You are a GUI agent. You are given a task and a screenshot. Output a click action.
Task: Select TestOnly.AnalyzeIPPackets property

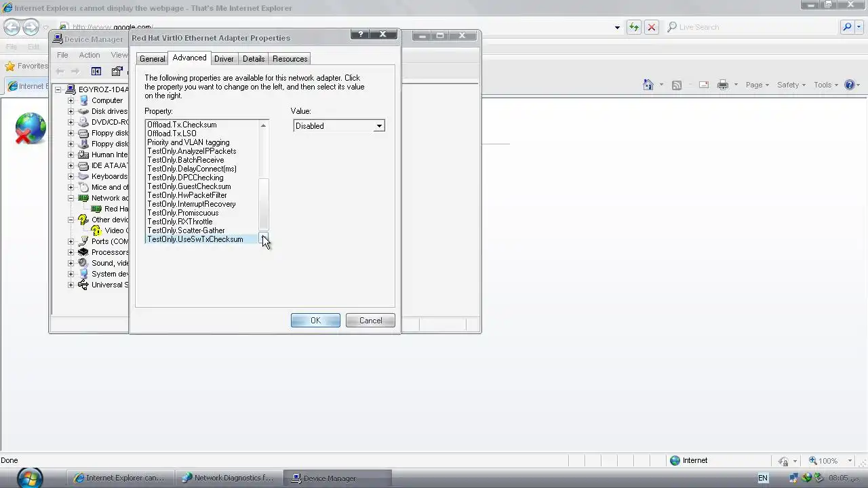pyautogui.click(x=191, y=151)
